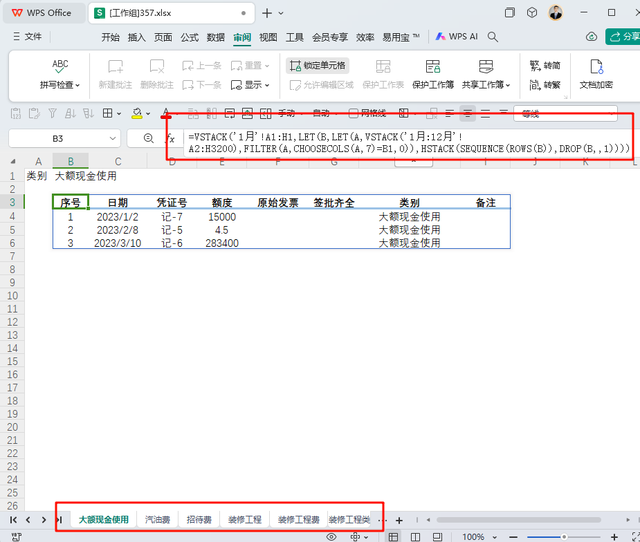Viewport: 640px width, 542px height.
Task: Click the 保护工作表 protect sheet icon
Action: click(383, 66)
